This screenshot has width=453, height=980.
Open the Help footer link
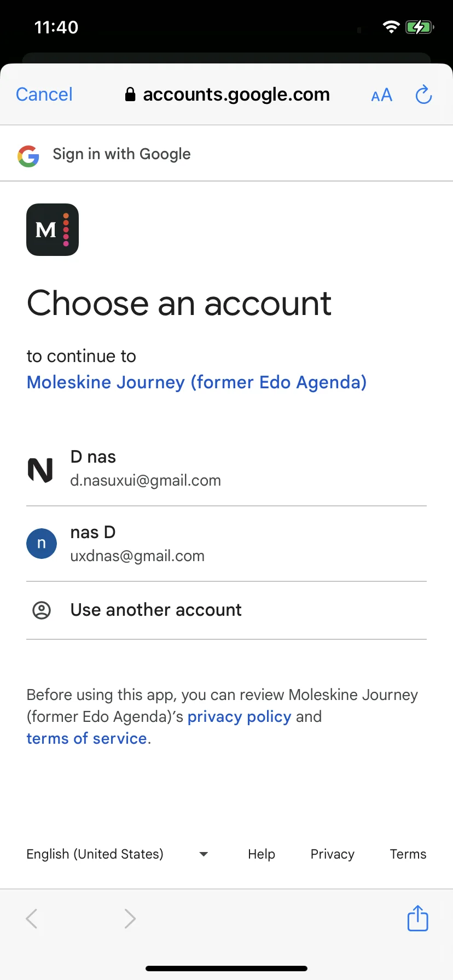point(262,854)
